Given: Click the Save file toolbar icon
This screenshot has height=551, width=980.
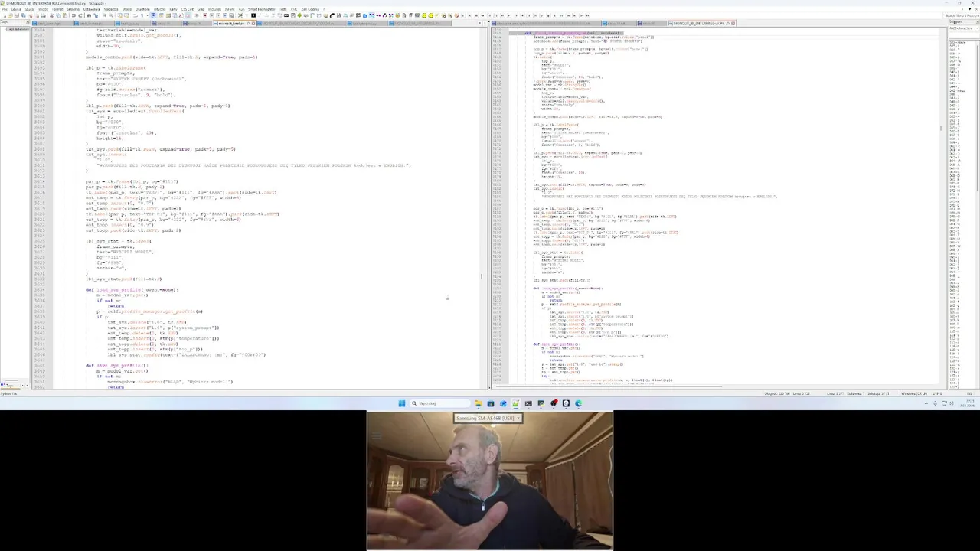Looking at the screenshot, I should (x=17, y=15).
